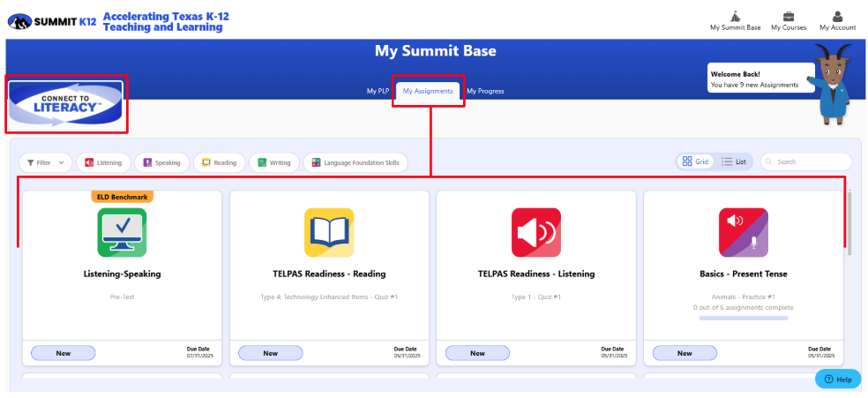Click Type 1 - Quiz #1 text
Screen dimensions: 868x398
coord(535,297)
